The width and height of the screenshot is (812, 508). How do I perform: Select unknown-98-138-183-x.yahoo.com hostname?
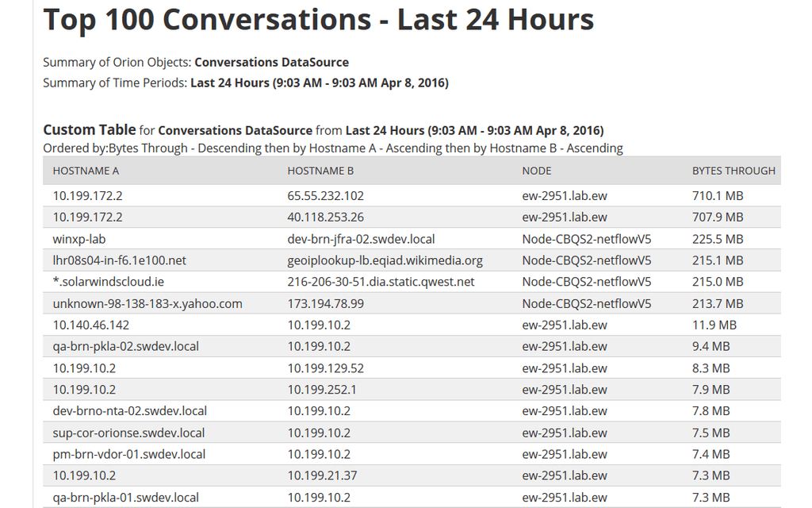pyautogui.click(x=147, y=303)
